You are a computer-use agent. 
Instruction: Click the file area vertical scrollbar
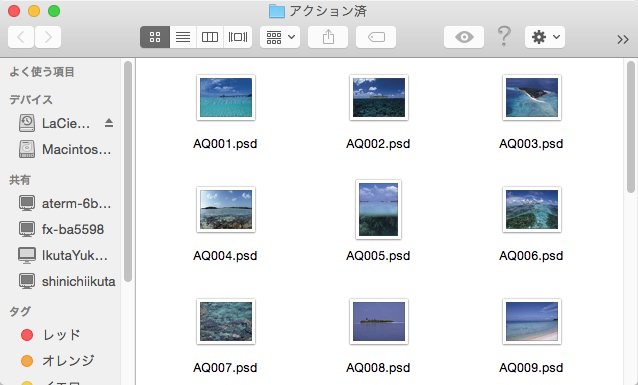click(631, 127)
